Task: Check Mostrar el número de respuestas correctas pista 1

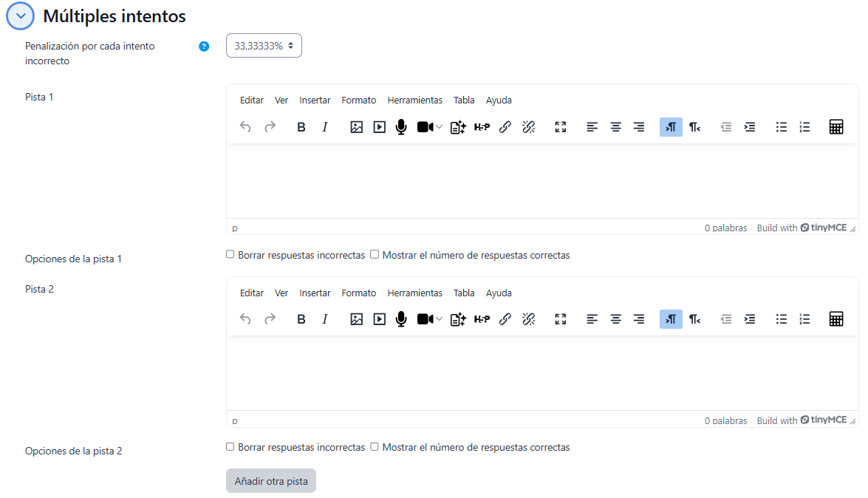Action: point(375,255)
